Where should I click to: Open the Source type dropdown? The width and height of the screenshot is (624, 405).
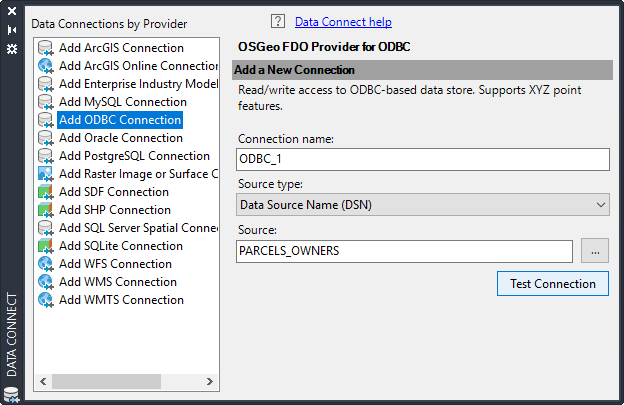423,205
